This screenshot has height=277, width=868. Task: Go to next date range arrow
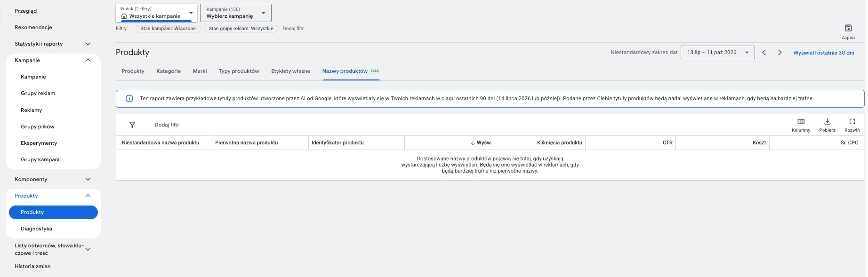coord(780,53)
